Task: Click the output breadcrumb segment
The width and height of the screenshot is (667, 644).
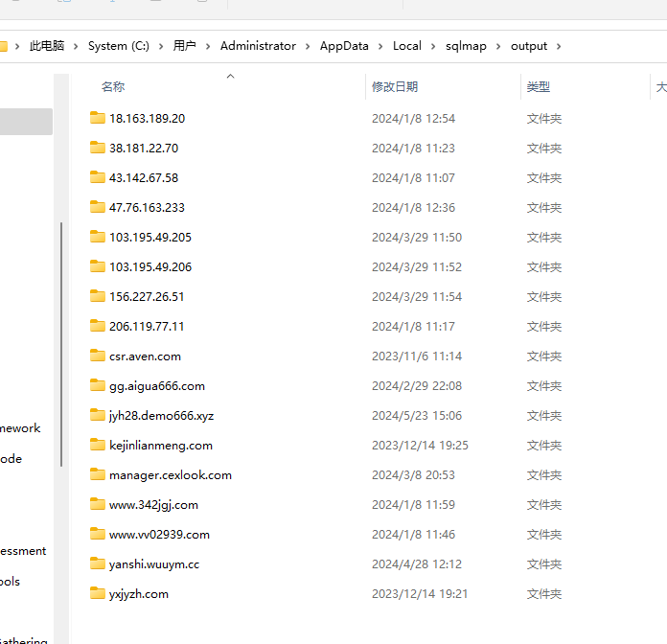Action: (x=529, y=46)
